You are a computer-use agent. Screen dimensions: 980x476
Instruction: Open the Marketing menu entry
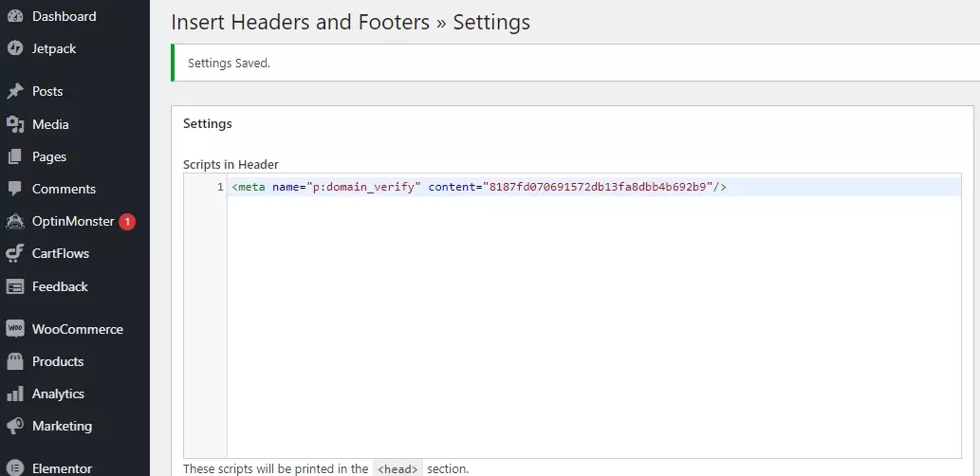pyautogui.click(x=62, y=426)
